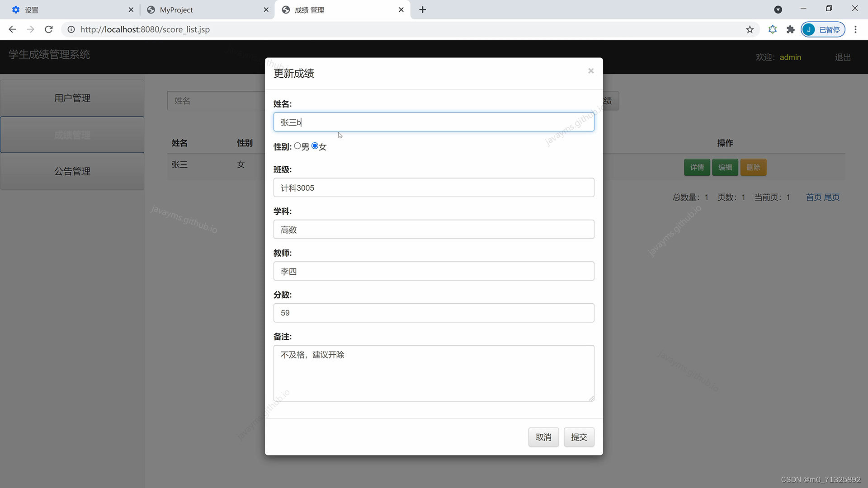868x488 pixels.
Task: Focus the 教师 field with 李四
Action: coord(434,271)
